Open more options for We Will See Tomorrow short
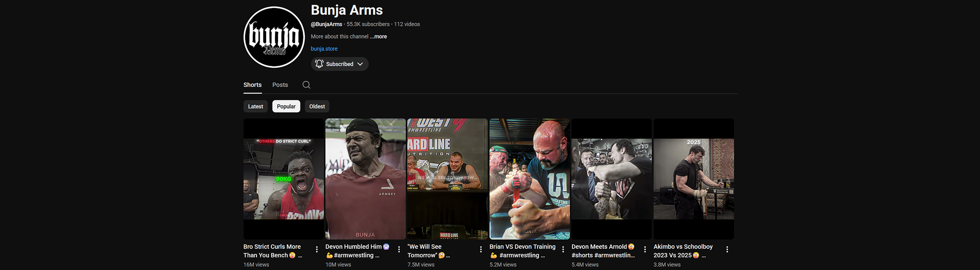 coord(481,249)
